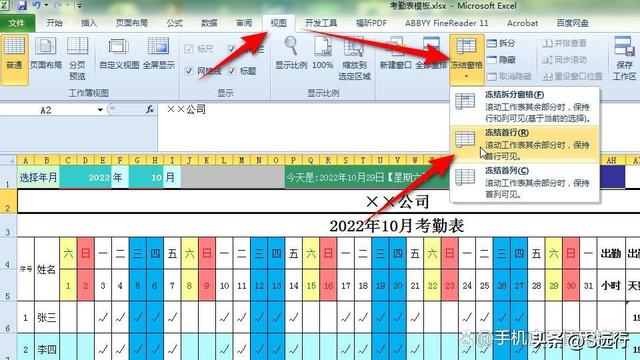Click 并排查看 view side by side
This screenshot has height=360, width=640.
pos(564,43)
